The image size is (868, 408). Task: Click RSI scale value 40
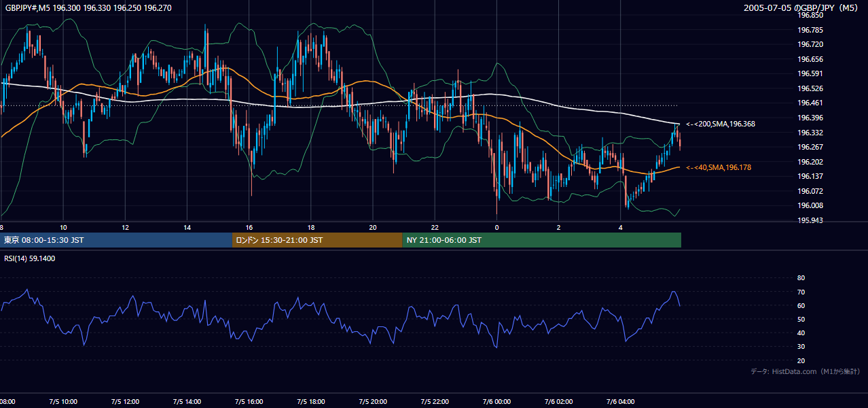(801, 333)
